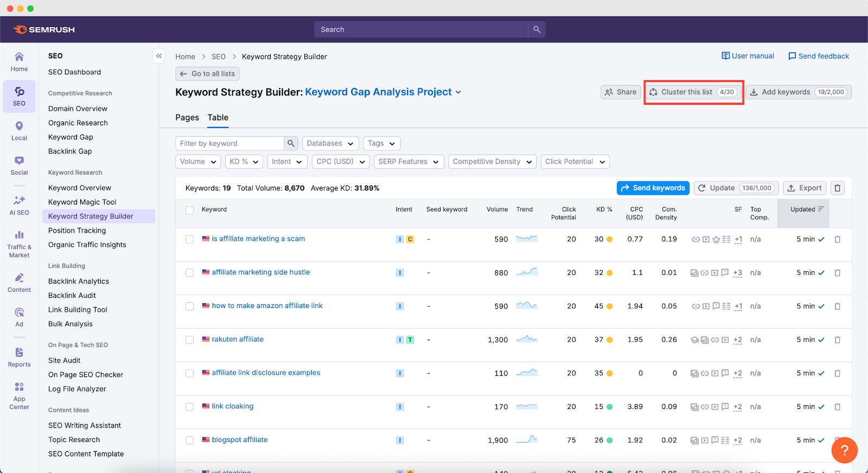Screen dimensions: 868x473
Task: Click the orange help question-mark button
Action: (844, 450)
